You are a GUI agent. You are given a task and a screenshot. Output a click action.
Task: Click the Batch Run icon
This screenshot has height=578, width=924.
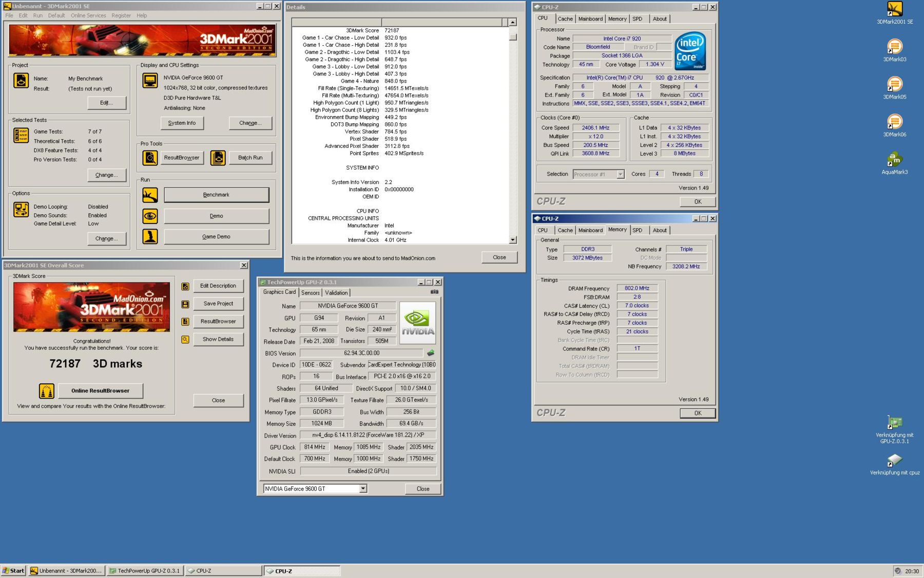[218, 158]
